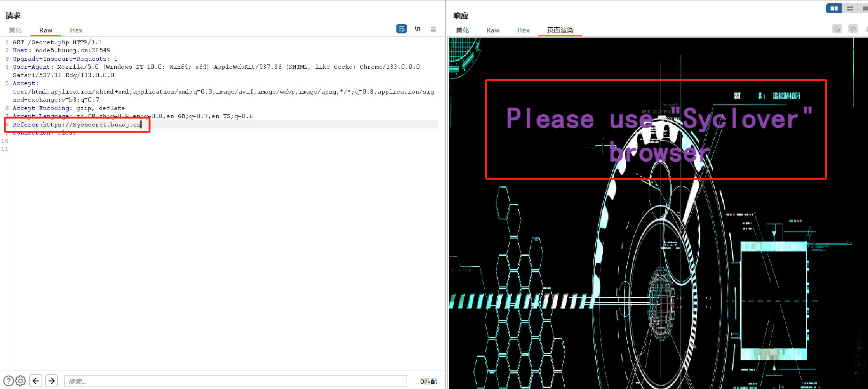Click the Referer:https://Sycsecret.buuoj.cn line
The height and width of the screenshot is (389, 868).
(x=77, y=125)
